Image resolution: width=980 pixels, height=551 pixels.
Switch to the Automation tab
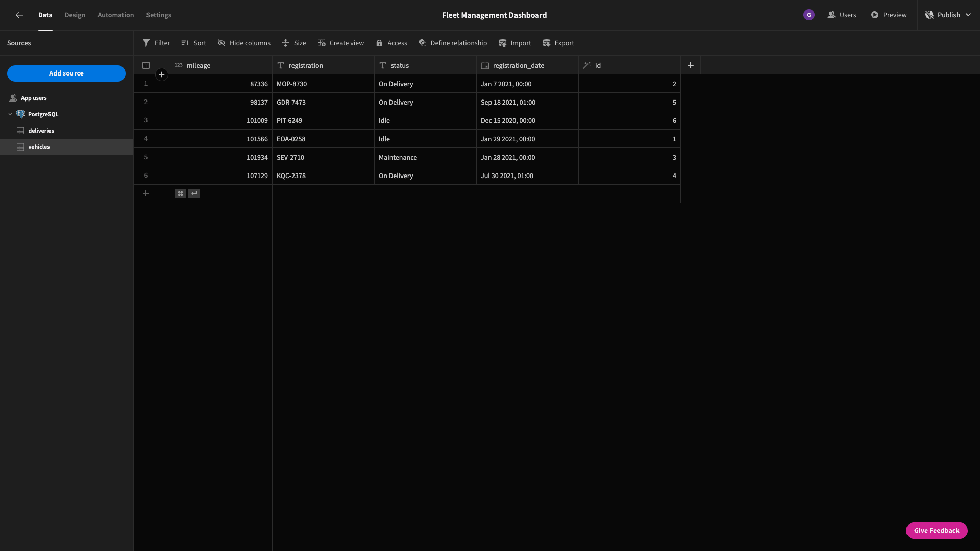tap(116, 15)
